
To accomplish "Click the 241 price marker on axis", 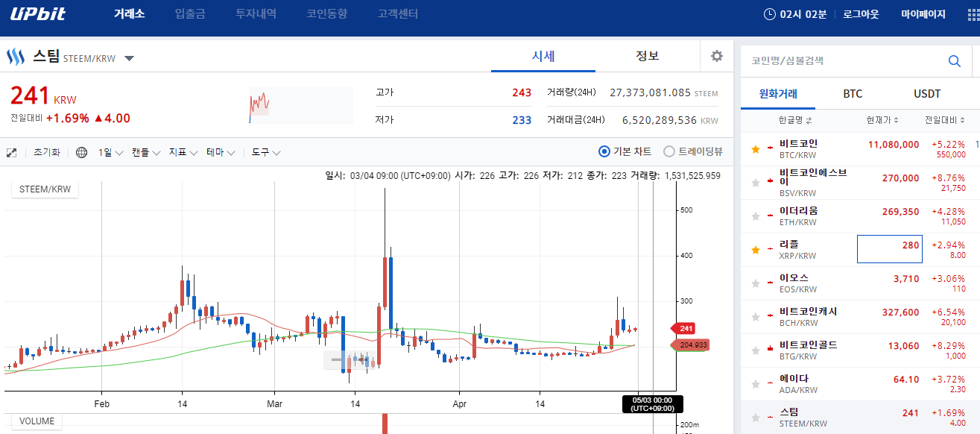I will 684,328.
